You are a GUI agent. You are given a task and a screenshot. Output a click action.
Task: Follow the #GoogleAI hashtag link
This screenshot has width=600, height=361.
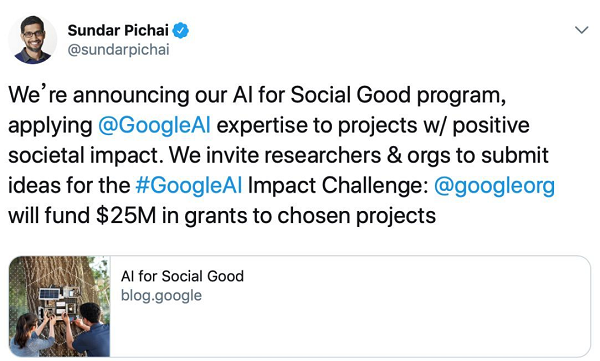(x=189, y=185)
